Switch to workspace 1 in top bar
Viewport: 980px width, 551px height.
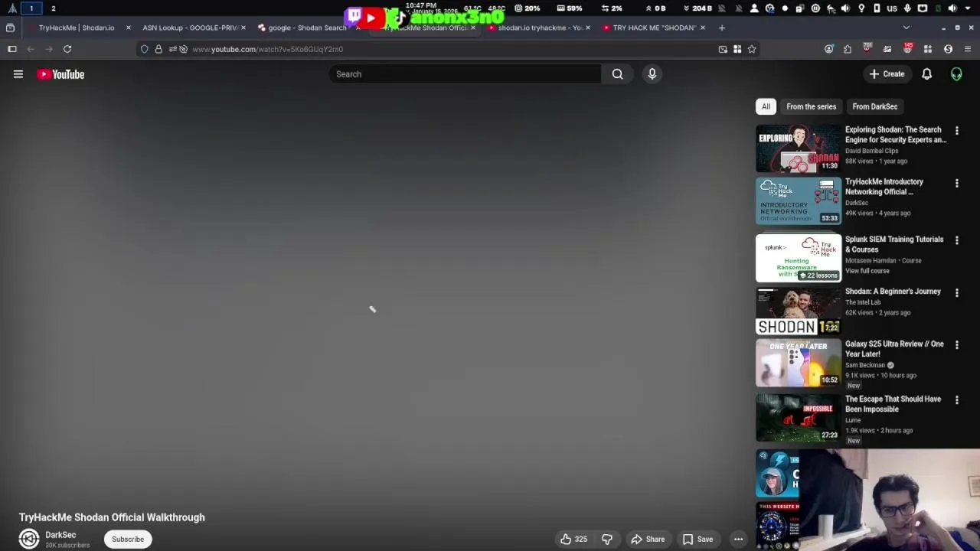31,8
